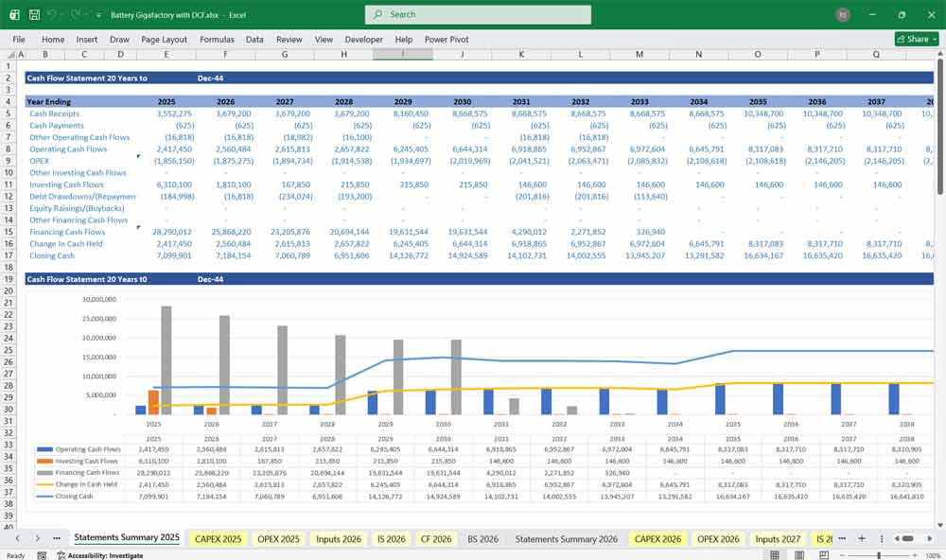Click the Normal view icon in status bar
The height and width of the screenshot is (560, 946).
[x=776, y=555]
